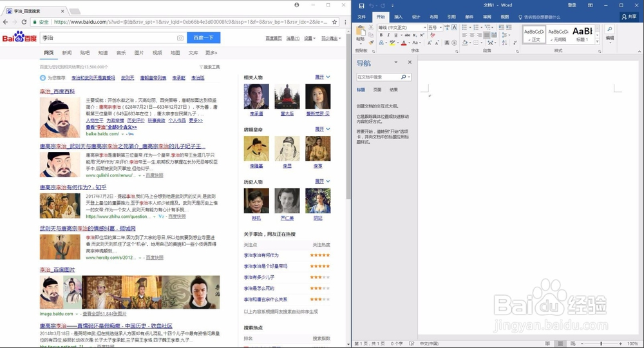The width and height of the screenshot is (644, 348).
Task: Expand font color dropdown arrow
Action: point(409,43)
